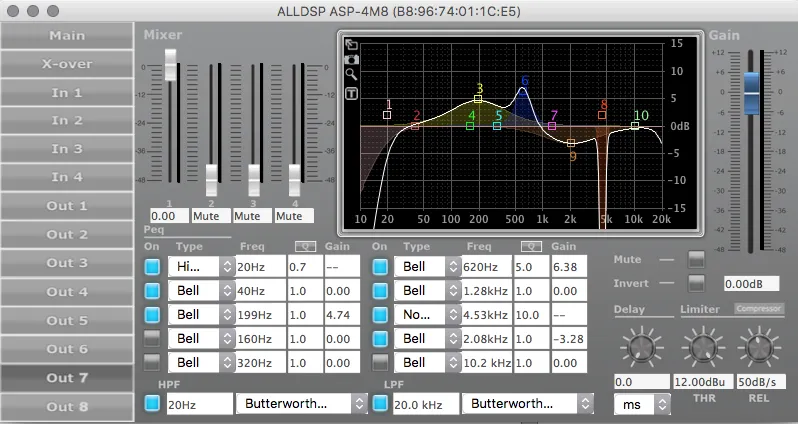Screen dimensions: 798x424
Task: Toggle the Mute switch in the Gain section
Action: [x=696, y=259]
